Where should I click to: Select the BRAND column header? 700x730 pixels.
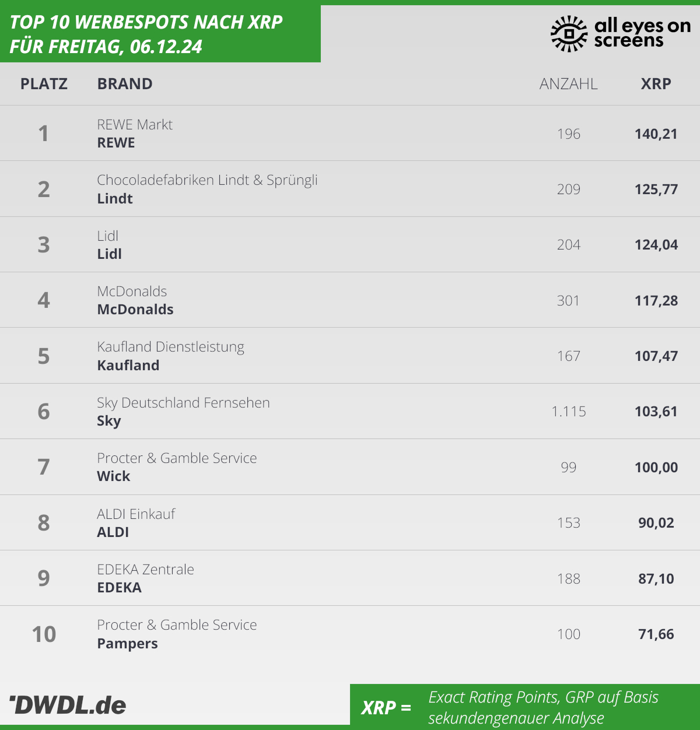point(125,84)
